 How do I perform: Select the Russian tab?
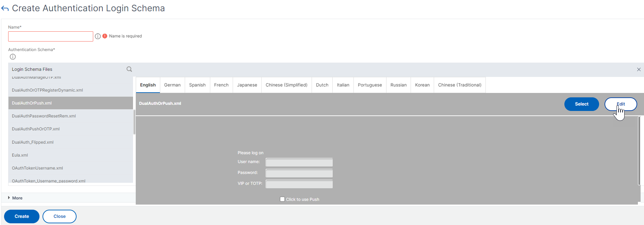pos(398,85)
